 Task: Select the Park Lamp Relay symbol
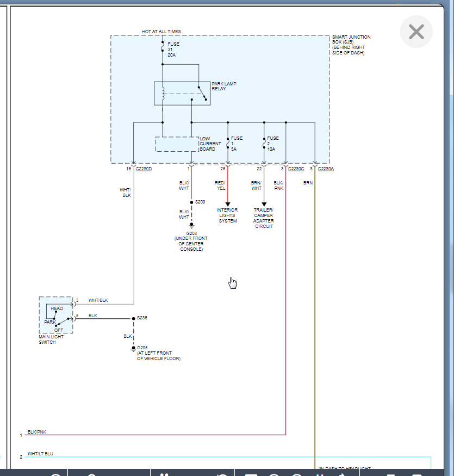click(x=182, y=94)
